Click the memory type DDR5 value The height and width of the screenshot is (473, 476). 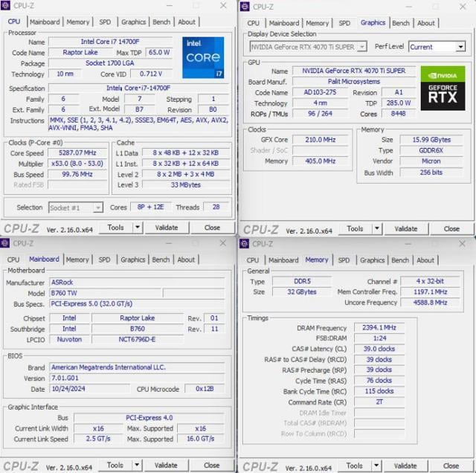pyautogui.click(x=302, y=281)
